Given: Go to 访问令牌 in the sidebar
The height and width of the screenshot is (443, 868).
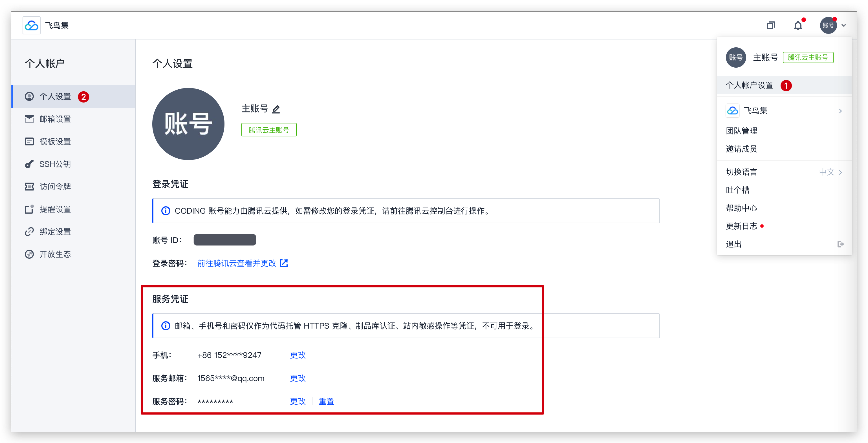Looking at the screenshot, I should pos(55,187).
